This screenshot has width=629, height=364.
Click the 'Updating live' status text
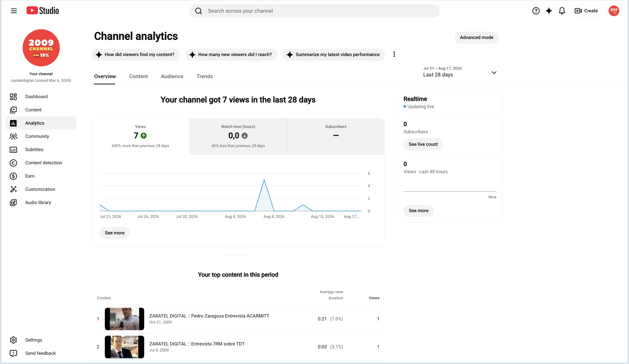coord(421,106)
